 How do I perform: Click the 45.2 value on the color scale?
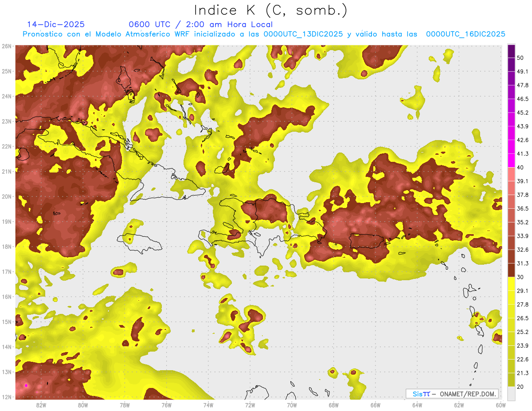522,113
